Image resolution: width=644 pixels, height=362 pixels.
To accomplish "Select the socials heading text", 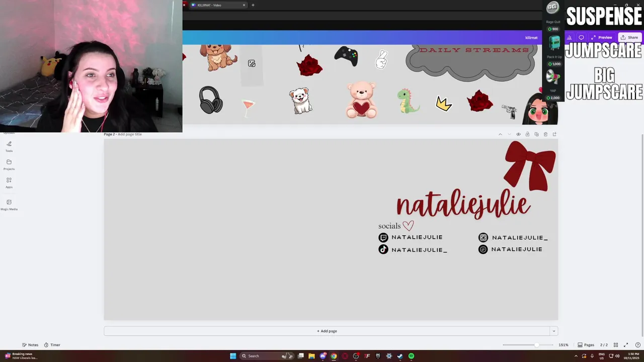I will (x=389, y=226).
